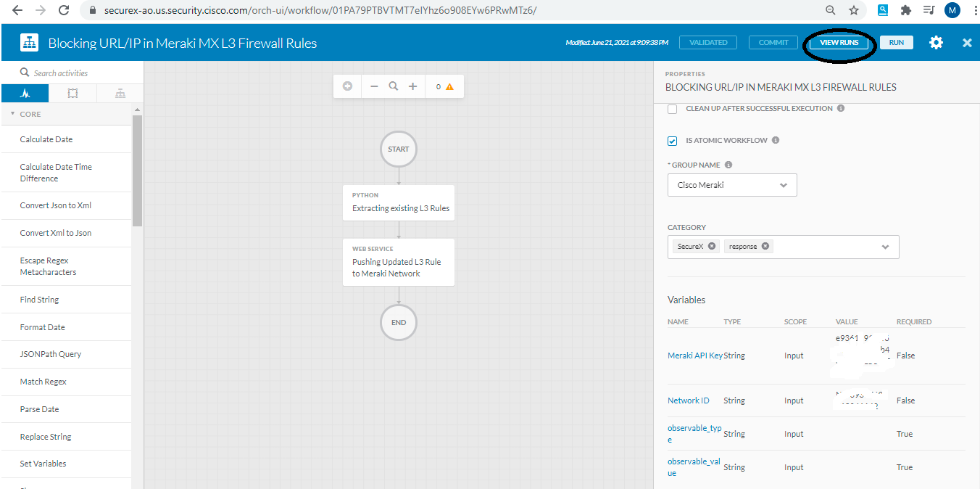Select Parse Date activity
980x489 pixels.
(67, 409)
